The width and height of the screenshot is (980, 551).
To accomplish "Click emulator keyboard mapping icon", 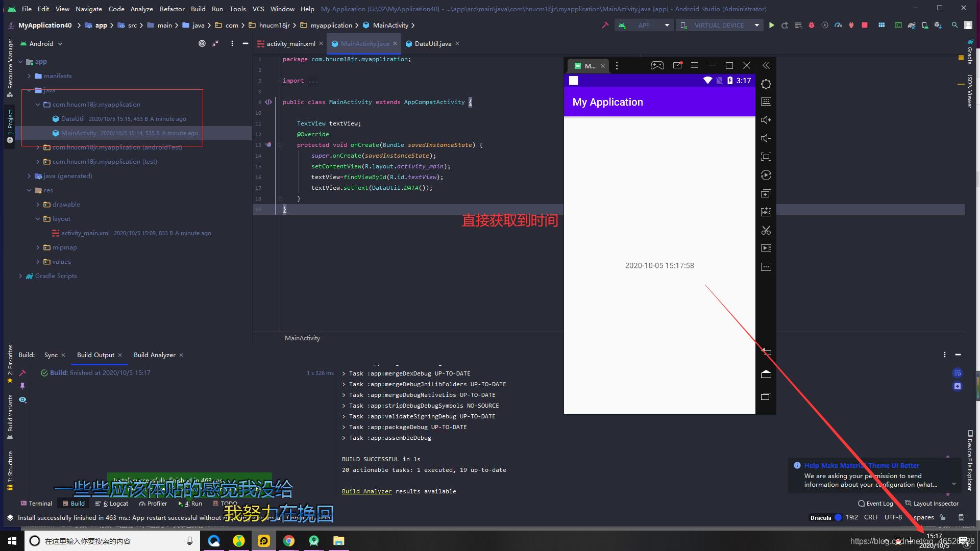I will pyautogui.click(x=766, y=102).
